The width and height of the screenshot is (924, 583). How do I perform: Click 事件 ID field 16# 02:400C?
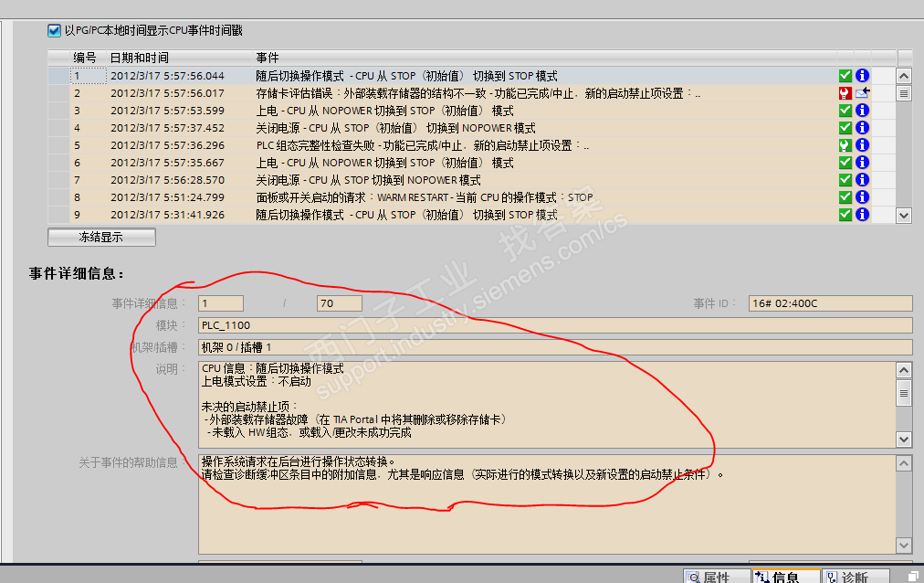click(830, 303)
